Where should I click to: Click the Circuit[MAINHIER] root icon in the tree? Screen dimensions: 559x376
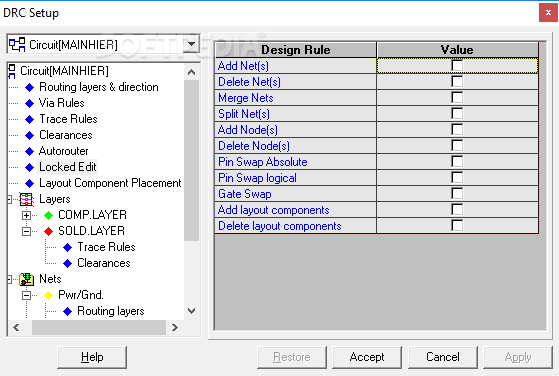(12, 71)
